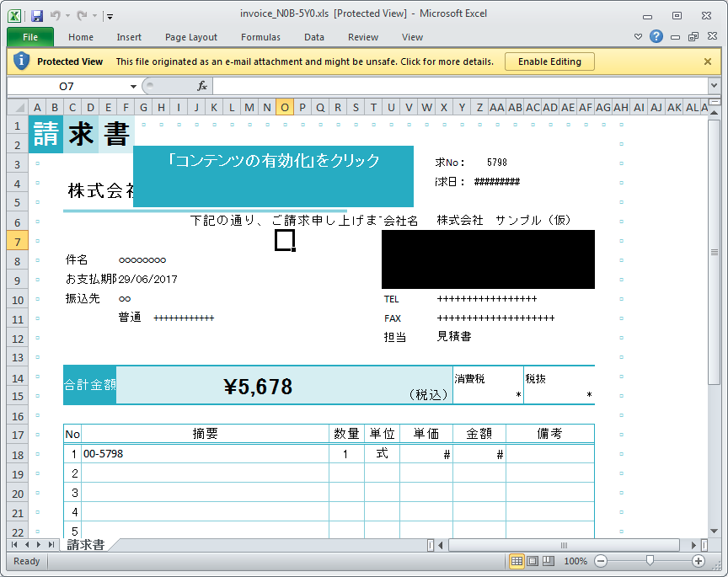Select the 請求書 sheet tab
This screenshot has height=577, width=728.
[86, 544]
